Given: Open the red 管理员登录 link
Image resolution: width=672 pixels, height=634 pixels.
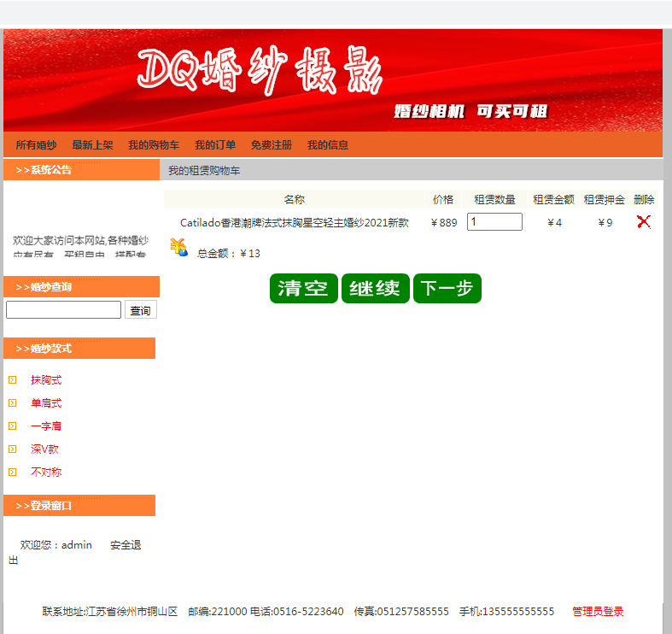Looking at the screenshot, I should (x=598, y=612).
